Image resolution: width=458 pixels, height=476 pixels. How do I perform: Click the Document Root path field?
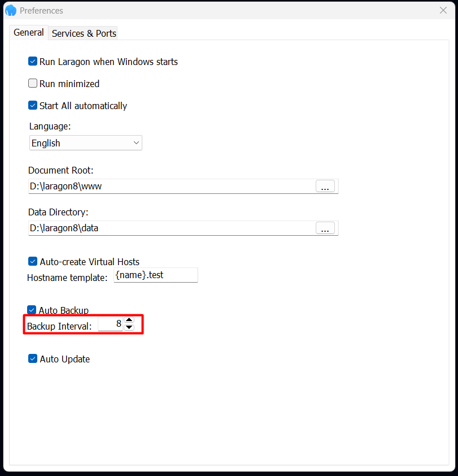tap(169, 186)
